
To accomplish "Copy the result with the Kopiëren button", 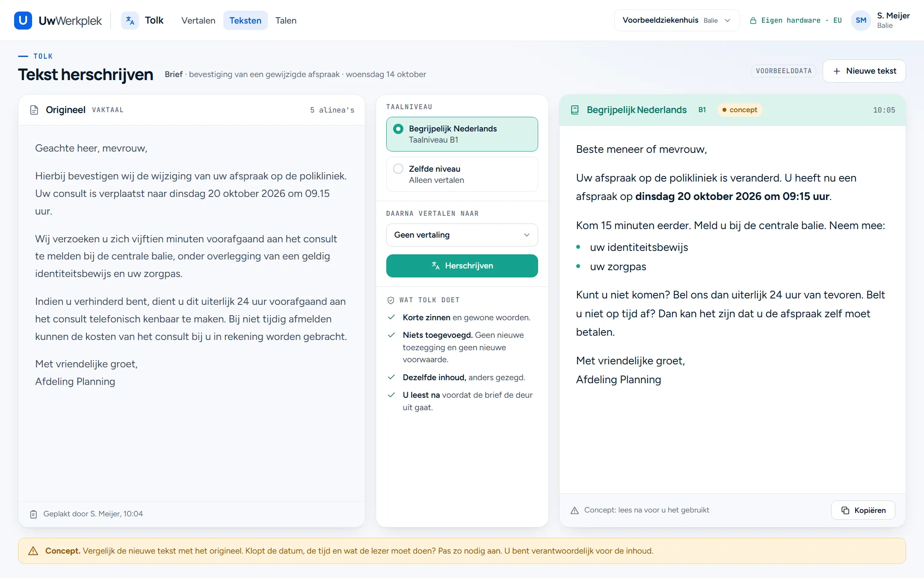I will click(863, 510).
